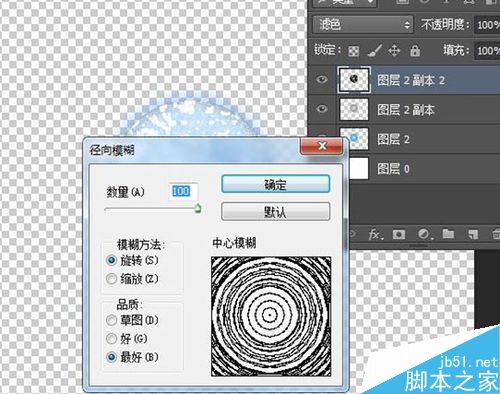The image size is (500, 394).
Task: Click lock transparent pixels icon
Action: [x=354, y=51]
